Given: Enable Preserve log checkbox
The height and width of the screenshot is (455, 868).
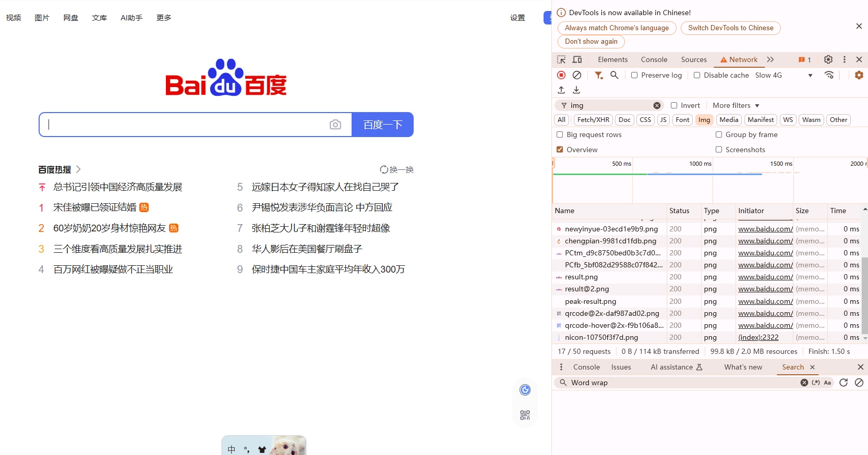Looking at the screenshot, I should (x=634, y=75).
